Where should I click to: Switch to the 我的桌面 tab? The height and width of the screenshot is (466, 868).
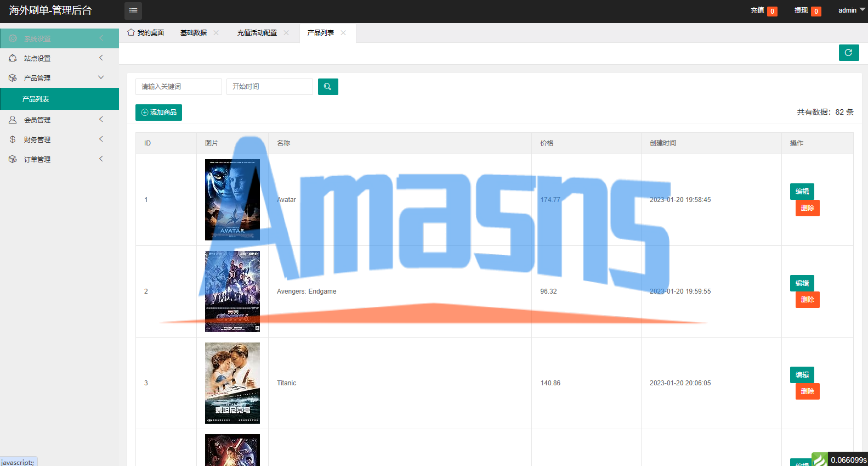click(146, 33)
